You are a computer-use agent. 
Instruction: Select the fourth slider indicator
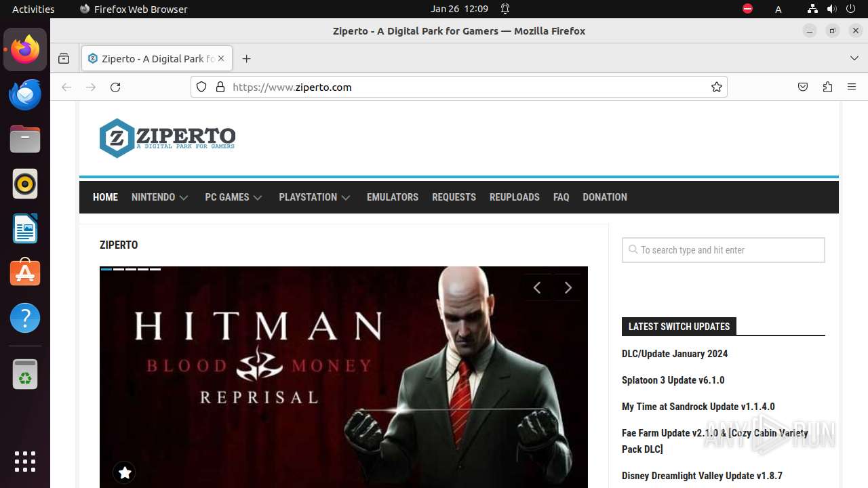click(x=143, y=269)
